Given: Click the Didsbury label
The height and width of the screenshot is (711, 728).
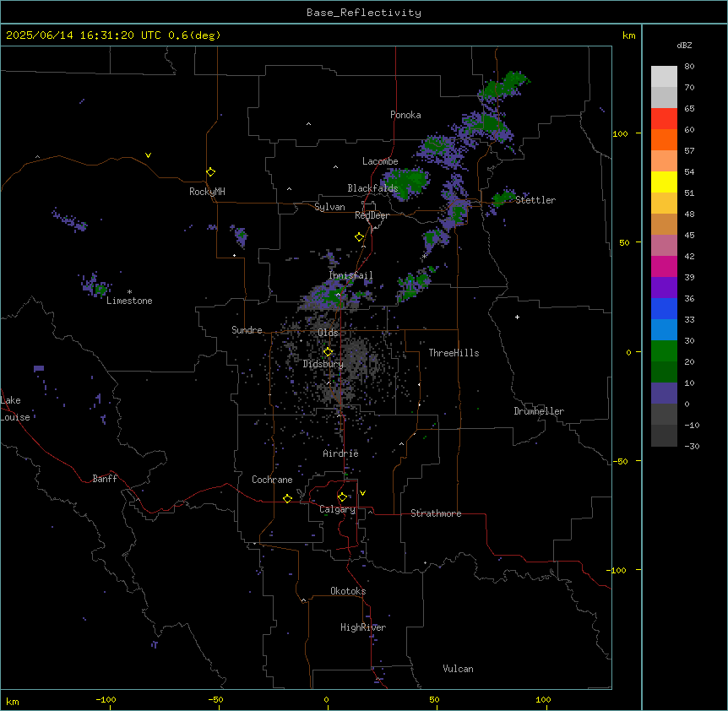Looking at the screenshot, I should pos(323,364).
